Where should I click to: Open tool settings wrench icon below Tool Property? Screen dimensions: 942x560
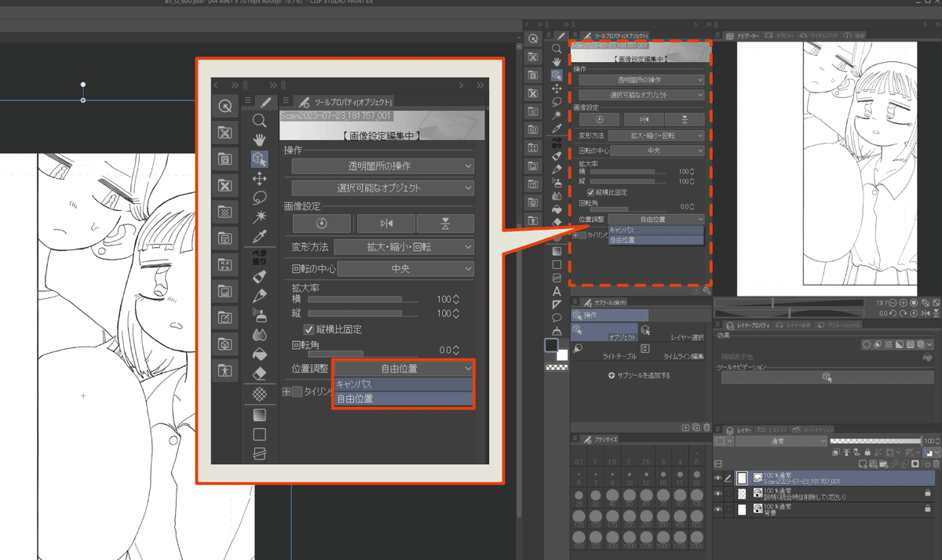pyautogui.click(x=707, y=289)
